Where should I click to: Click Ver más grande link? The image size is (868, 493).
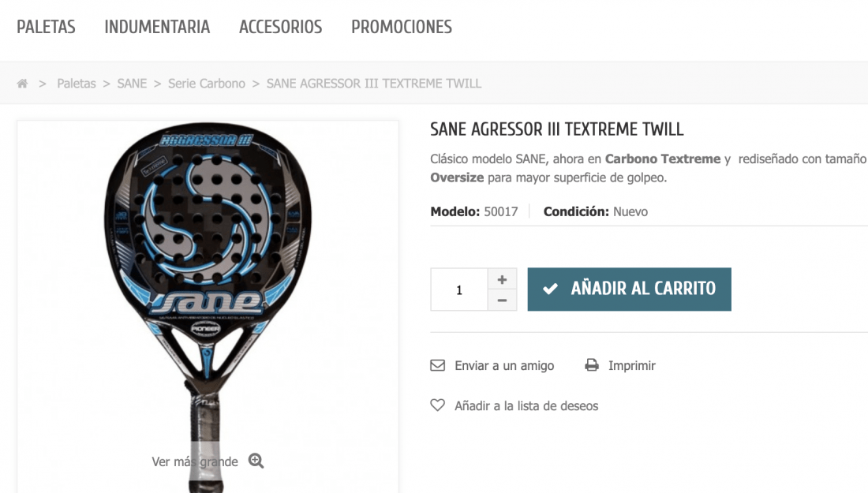point(195,461)
